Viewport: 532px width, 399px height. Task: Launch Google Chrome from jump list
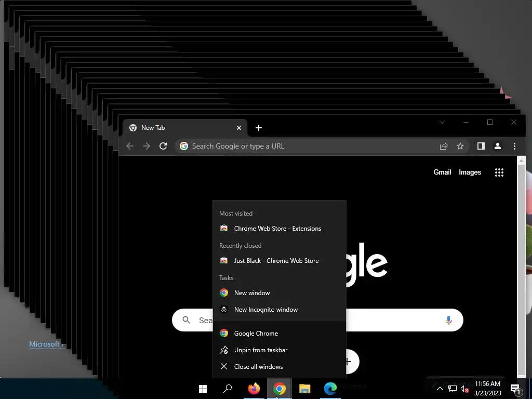(x=279, y=333)
